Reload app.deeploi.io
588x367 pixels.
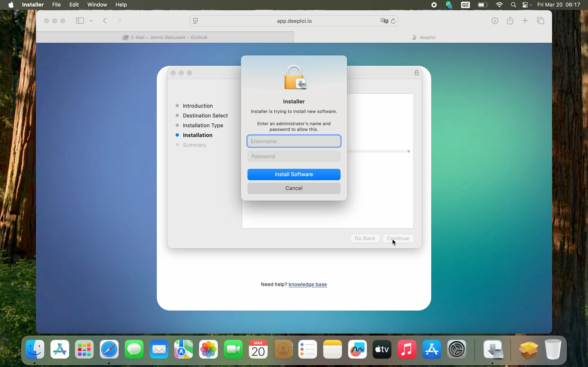click(393, 21)
